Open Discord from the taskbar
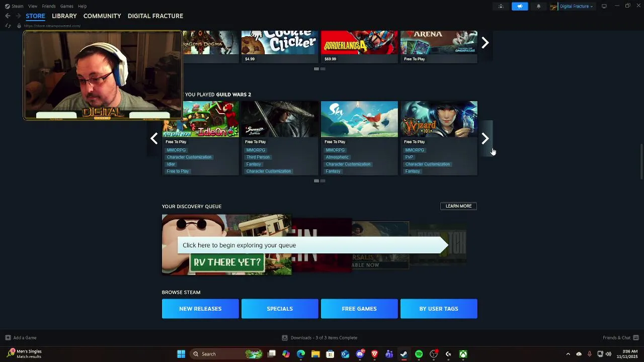Image resolution: width=644 pixels, height=362 pixels. pyautogui.click(x=360, y=354)
